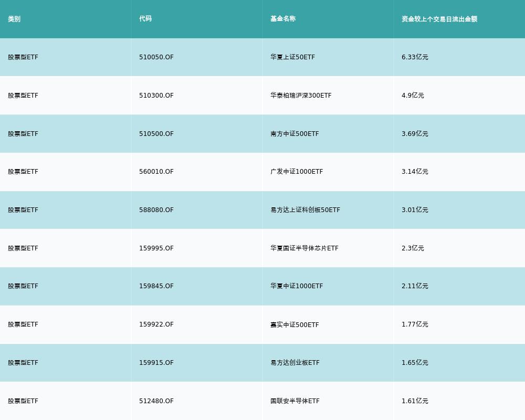
Task: Select fund code 560010.OF
Action: coord(156,172)
